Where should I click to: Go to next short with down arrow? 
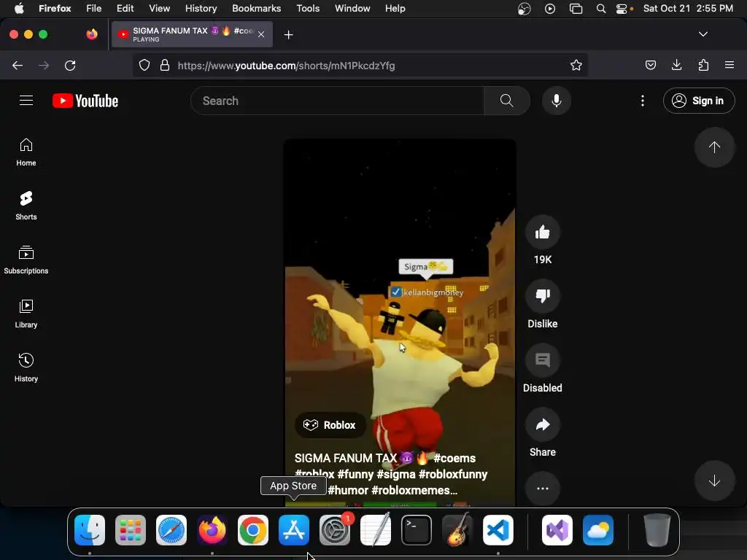click(714, 481)
